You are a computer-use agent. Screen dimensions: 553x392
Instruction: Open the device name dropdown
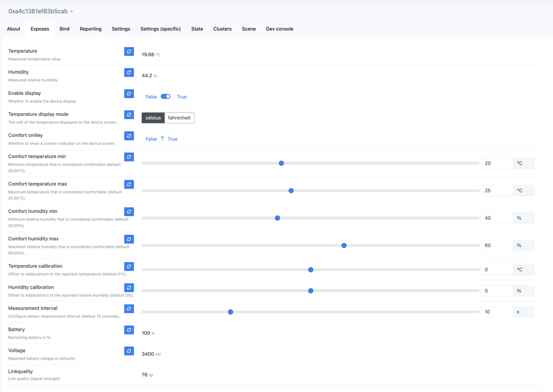[41, 11]
